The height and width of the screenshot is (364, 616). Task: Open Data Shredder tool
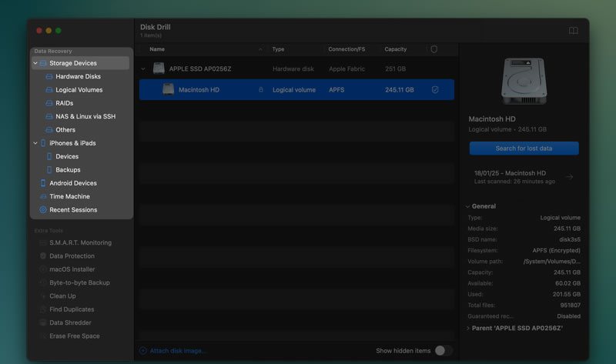point(70,323)
